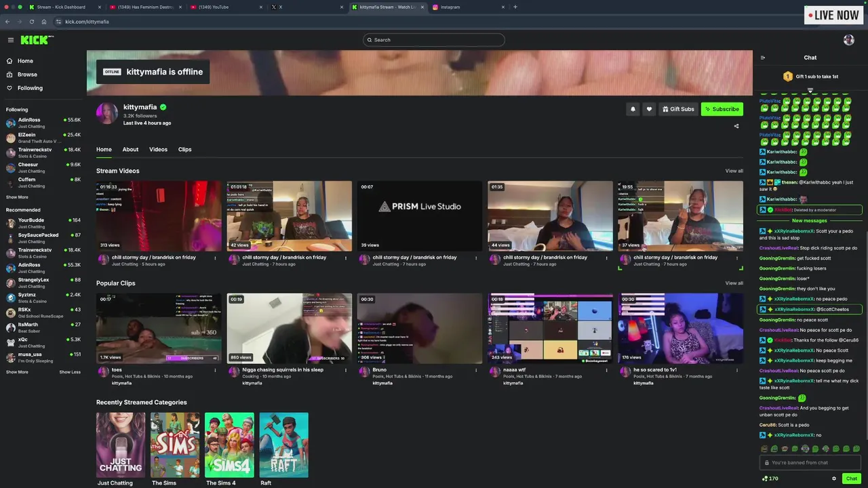Open Trainwreckstv in the Following list
The image size is (868, 488).
pyautogui.click(x=43, y=152)
